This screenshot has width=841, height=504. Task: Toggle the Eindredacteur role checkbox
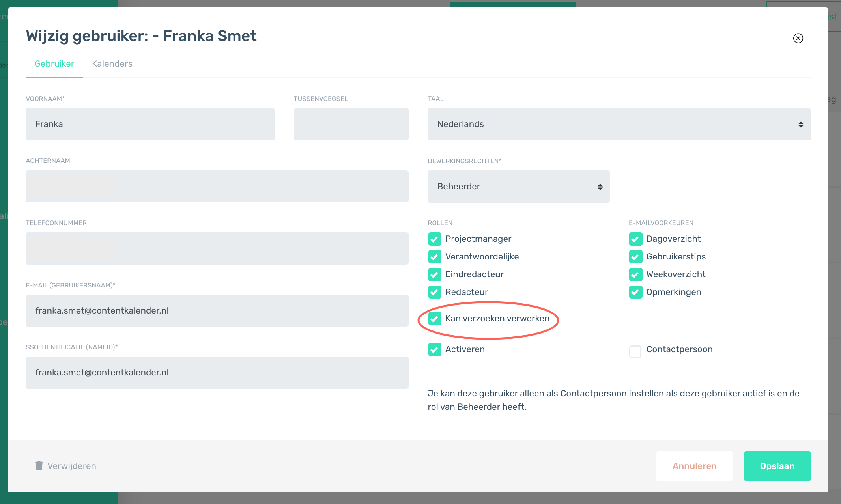click(x=435, y=274)
